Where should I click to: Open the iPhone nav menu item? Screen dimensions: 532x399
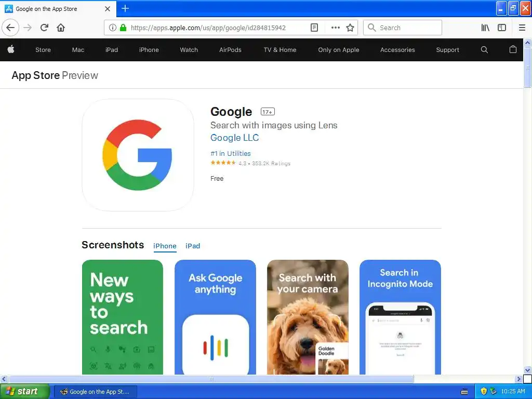click(149, 49)
